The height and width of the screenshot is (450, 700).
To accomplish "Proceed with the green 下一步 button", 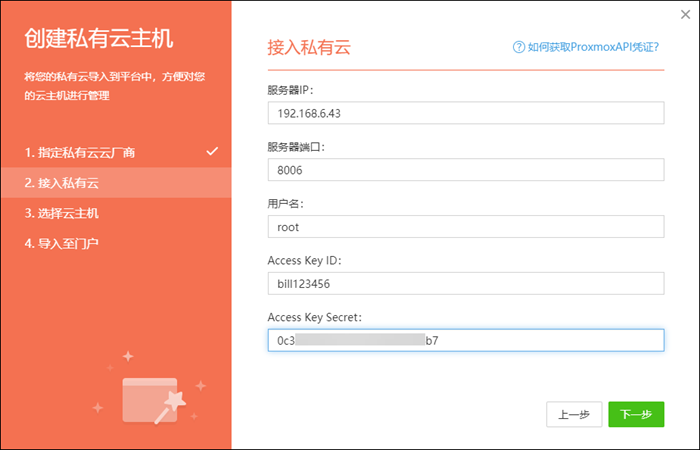I will click(x=635, y=414).
